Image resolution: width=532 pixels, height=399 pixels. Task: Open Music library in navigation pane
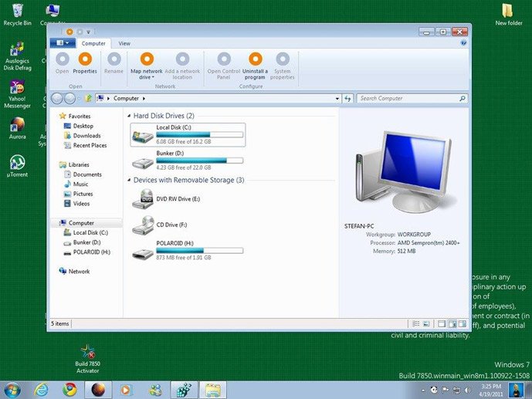click(x=76, y=184)
